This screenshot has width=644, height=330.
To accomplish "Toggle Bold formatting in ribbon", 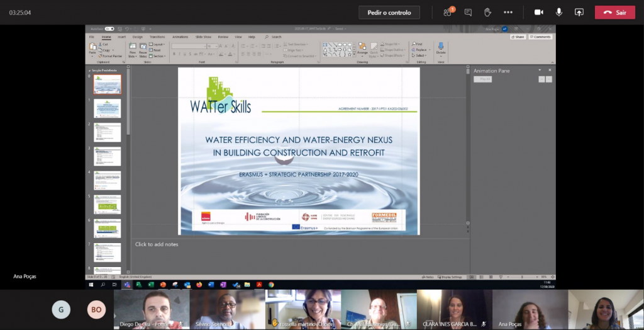I will tap(174, 54).
